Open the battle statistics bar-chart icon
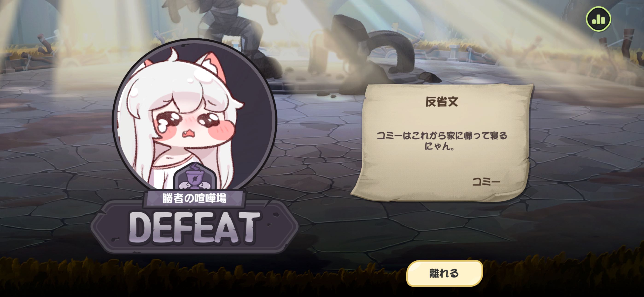This screenshot has width=644, height=297. [x=598, y=19]
